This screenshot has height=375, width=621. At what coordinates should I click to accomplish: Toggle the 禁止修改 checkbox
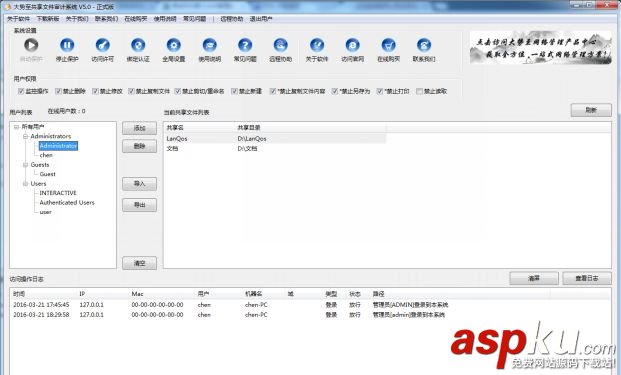[95, 91]
